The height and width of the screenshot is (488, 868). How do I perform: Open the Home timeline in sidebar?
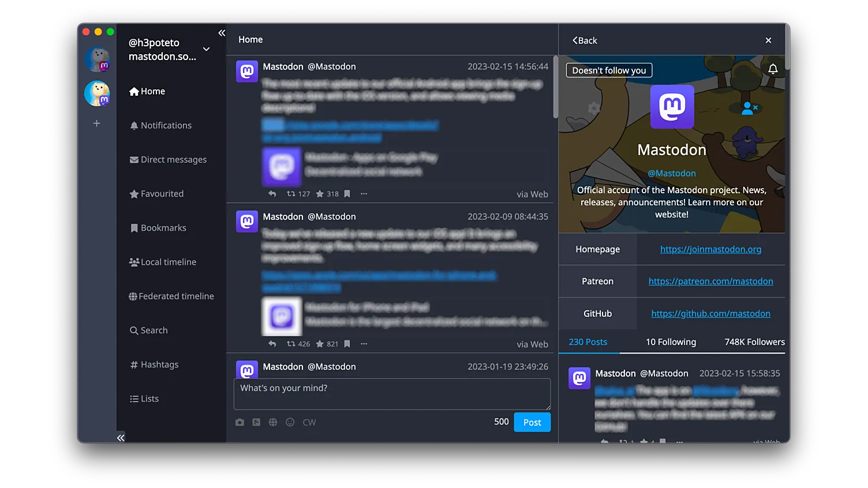coord(147,91)
